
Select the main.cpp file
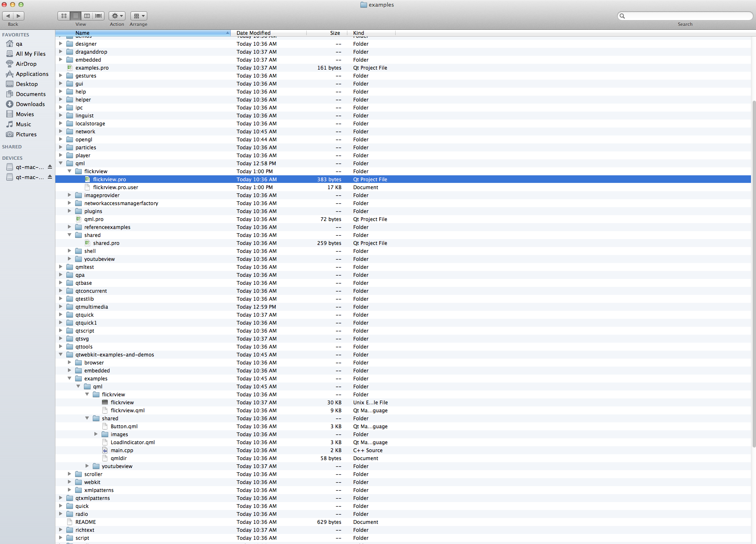pos(122,450)
